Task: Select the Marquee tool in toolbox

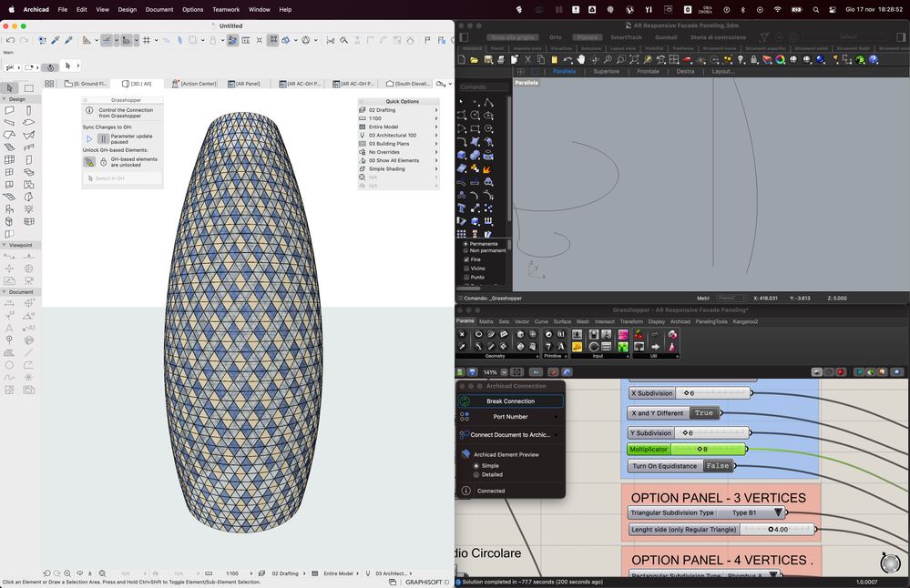Action: [x=29, y=88]
